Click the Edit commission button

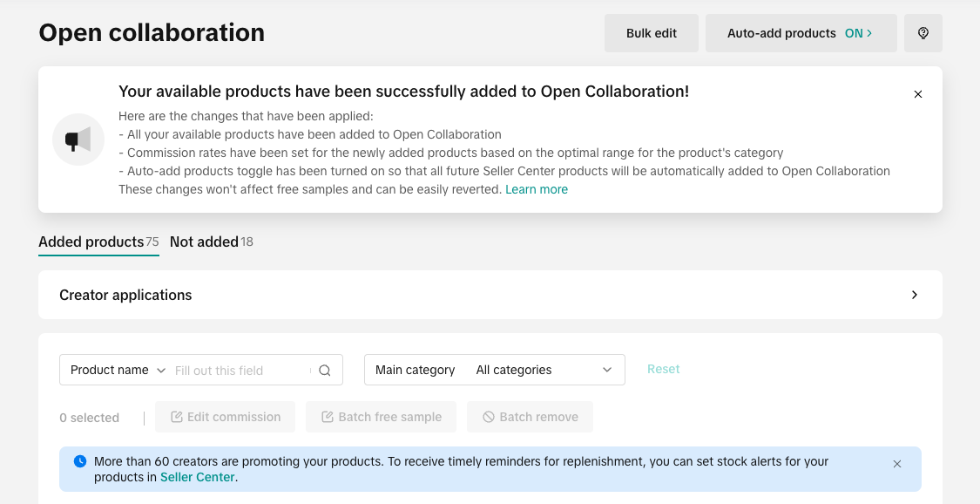tap(225, 417)
